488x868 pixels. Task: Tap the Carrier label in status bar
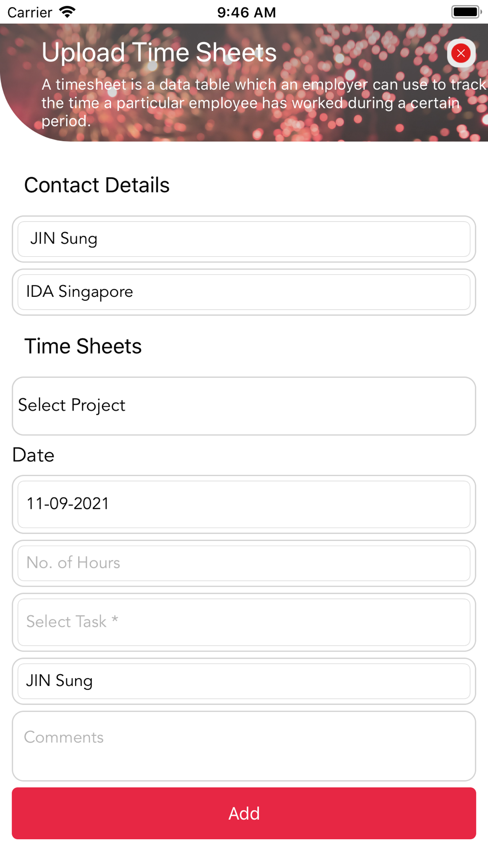(30, 12)
